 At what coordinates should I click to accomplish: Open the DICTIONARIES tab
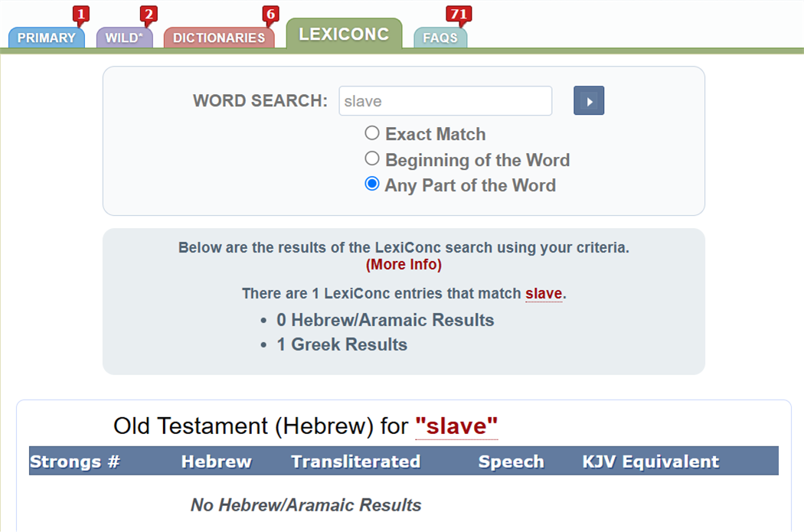(x=219, y=38)
